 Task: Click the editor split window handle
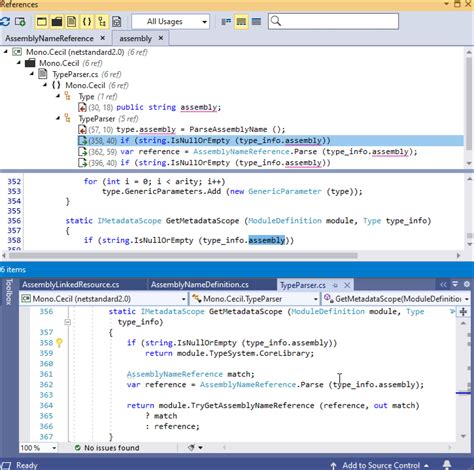(463, 312)
